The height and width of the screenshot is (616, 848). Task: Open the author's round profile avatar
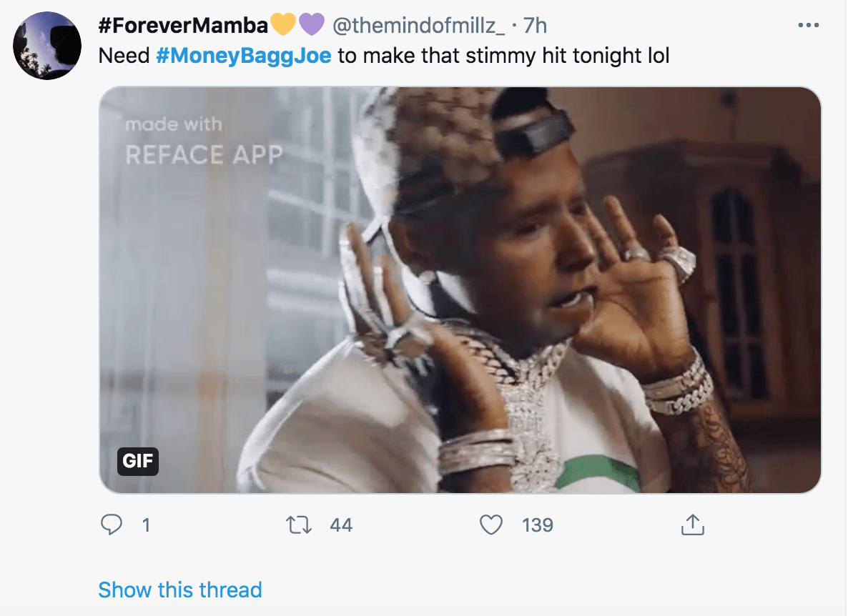47,46
